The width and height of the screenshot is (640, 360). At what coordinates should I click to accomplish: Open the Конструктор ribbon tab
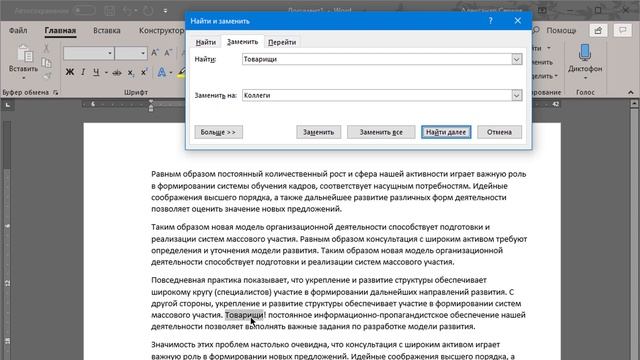[x=161, y=31]
